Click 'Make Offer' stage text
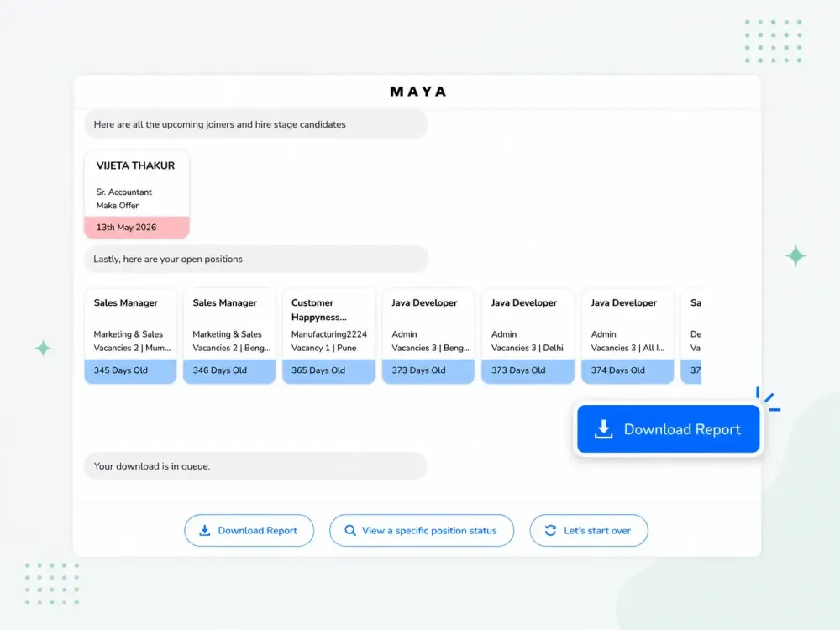840x630 pixels. [x=118, y=206]
